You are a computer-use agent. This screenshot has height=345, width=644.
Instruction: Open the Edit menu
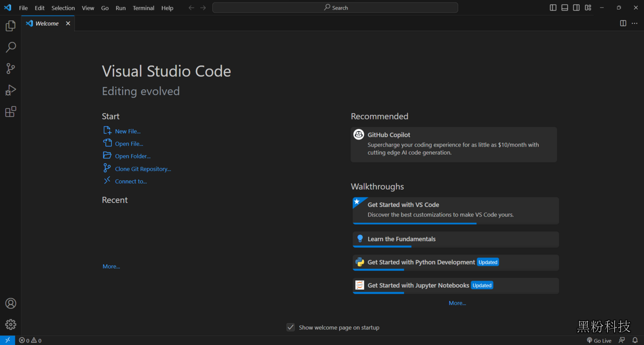click(40, 8)
